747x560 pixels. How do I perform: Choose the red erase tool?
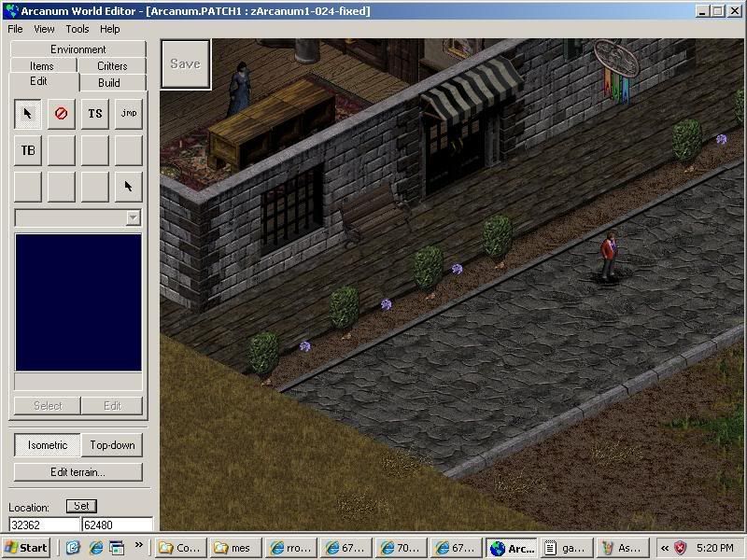(x=61, y=114)
